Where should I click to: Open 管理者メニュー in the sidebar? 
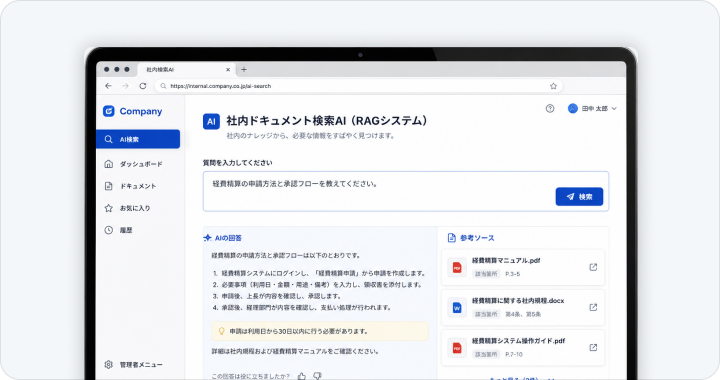[138, 364]
